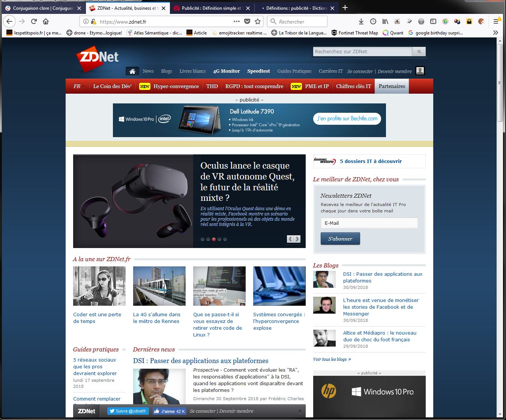Open the Firefox library icon
The width and height of the screenshot is (506, 420).
pos(385,22)
